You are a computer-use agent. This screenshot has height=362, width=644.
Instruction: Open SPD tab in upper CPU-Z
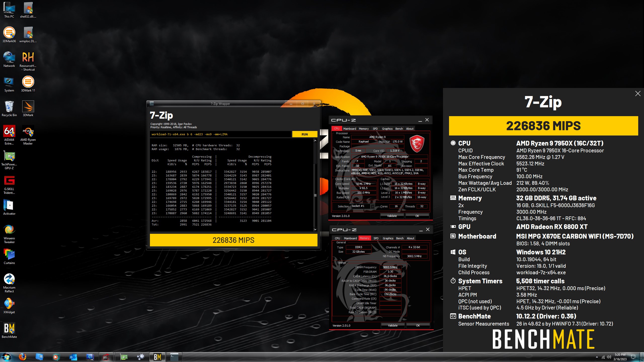375,129
